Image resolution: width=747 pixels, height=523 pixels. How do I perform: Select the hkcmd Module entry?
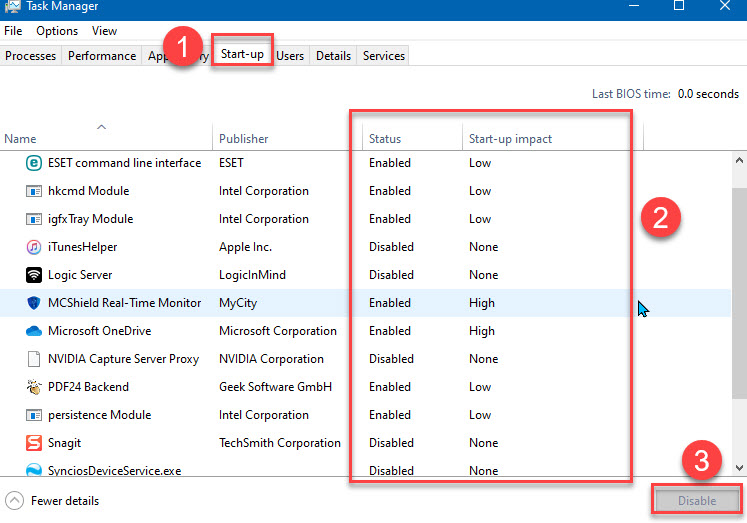click(x=365, y=191)
